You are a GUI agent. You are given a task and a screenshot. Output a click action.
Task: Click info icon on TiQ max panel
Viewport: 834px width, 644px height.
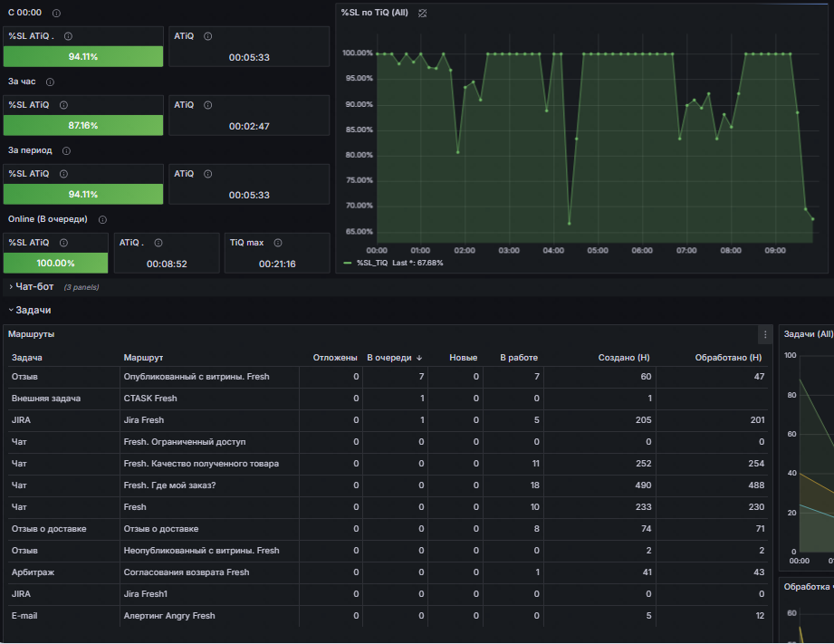click(277, 243)
